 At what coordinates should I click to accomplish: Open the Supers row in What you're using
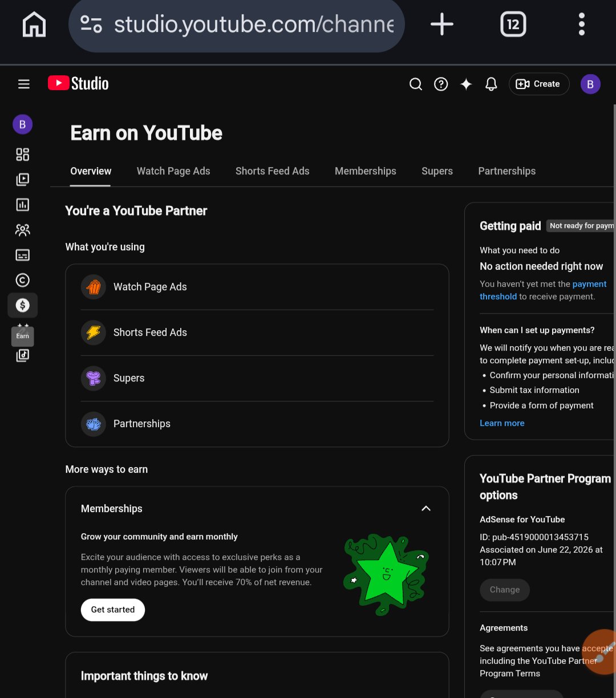257,378
